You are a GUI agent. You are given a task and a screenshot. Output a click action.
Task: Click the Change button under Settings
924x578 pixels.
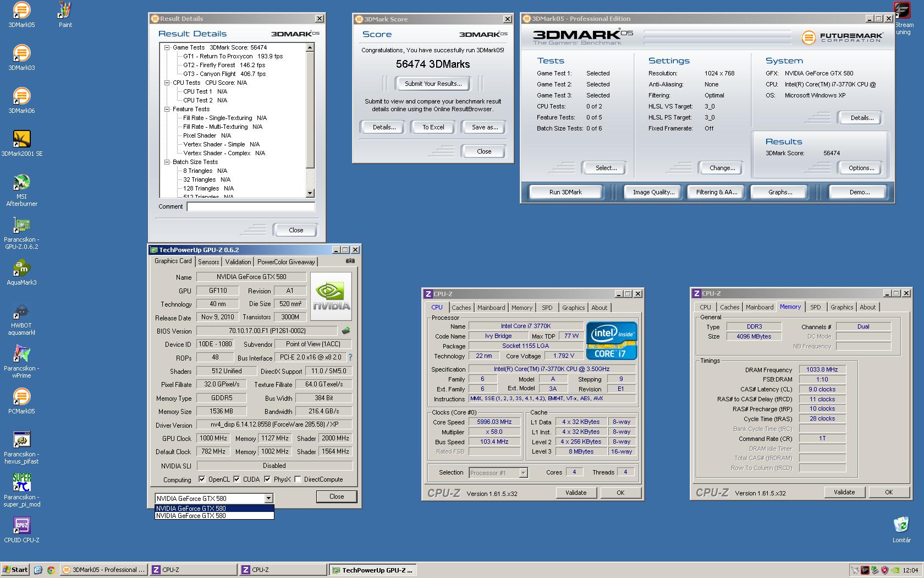(722, 168)
